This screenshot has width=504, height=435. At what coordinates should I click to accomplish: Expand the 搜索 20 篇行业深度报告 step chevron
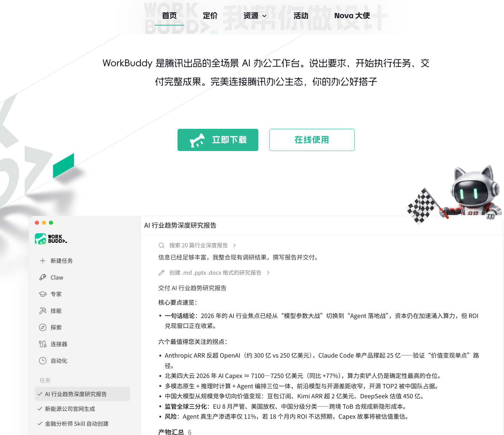[x=234, y=245]
